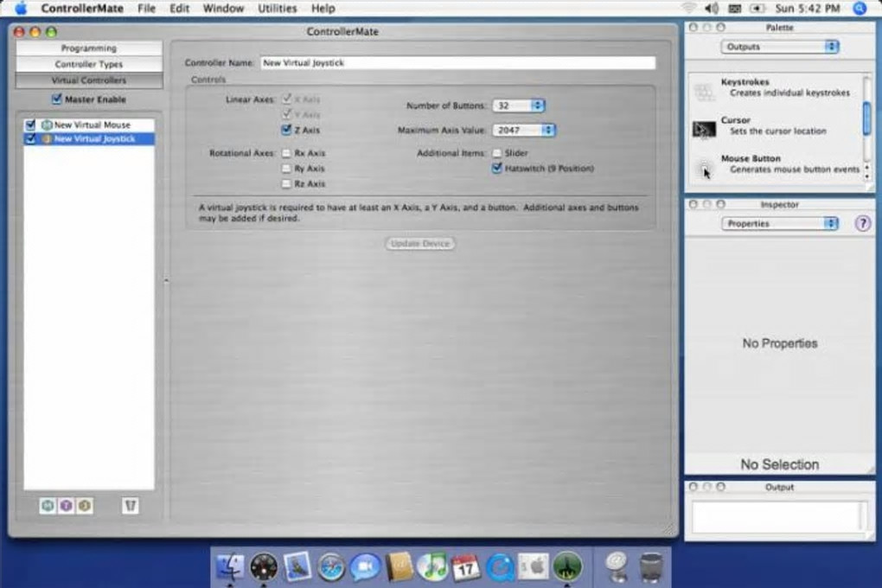Open the Edit menu
The height and width of the screenshot is (588, 882).
click(x=180, y=9)
